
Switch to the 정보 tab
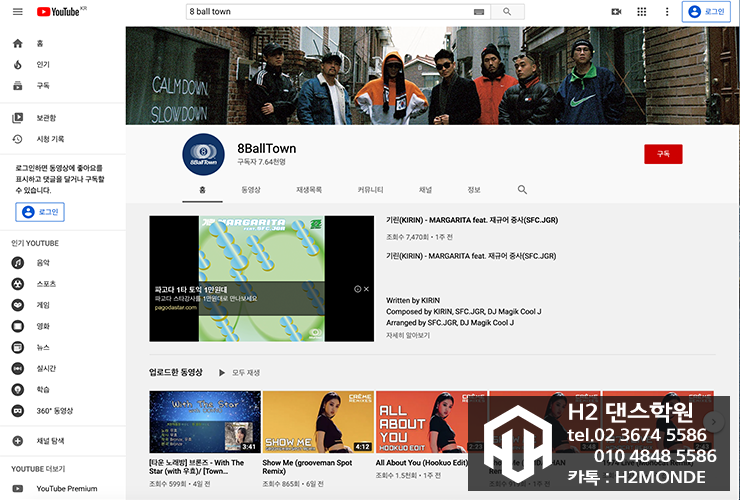(474, 190)
